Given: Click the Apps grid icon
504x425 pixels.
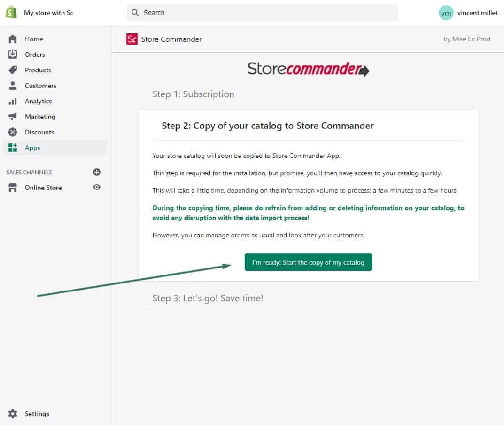Looking at the screenshot, I should click(x=13, y=148).
